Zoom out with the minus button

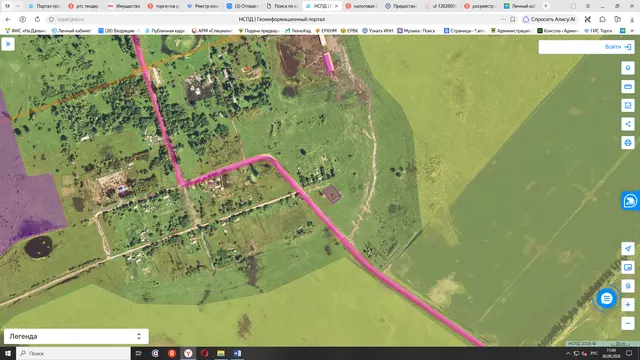(628, 323)
